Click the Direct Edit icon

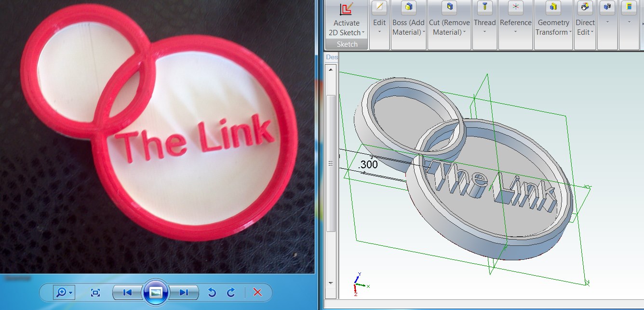[x=585, y=7]
